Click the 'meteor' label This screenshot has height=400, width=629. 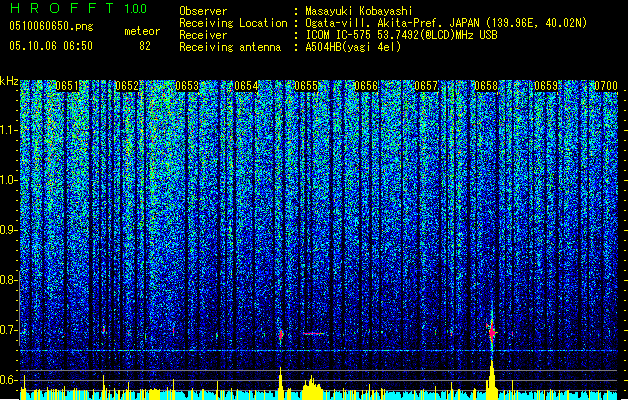pos(142,31)
